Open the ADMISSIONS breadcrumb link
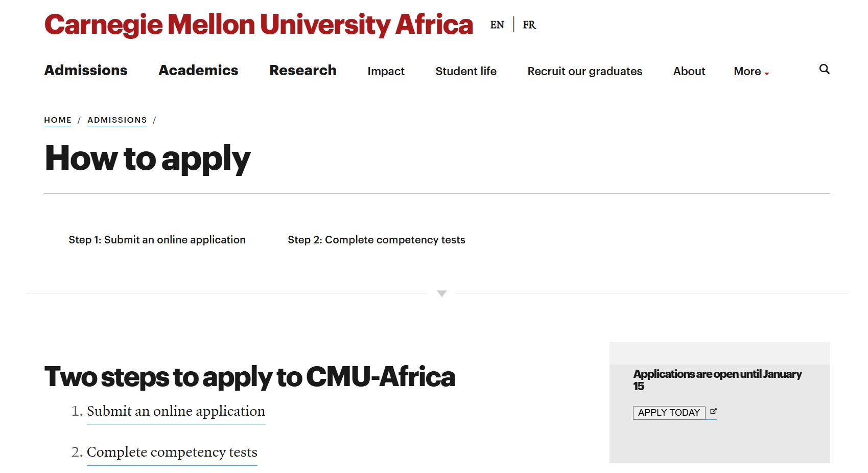 (117, 120)
